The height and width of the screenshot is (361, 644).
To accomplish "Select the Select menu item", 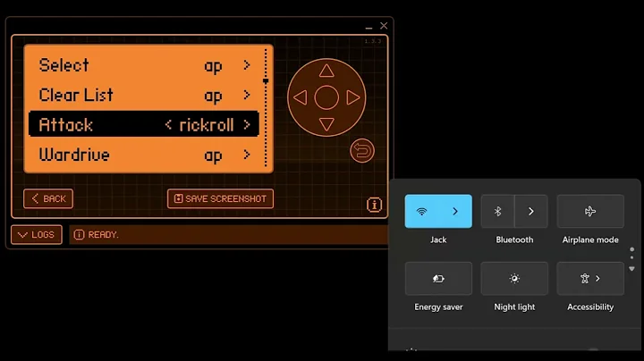I will (144, 65).
